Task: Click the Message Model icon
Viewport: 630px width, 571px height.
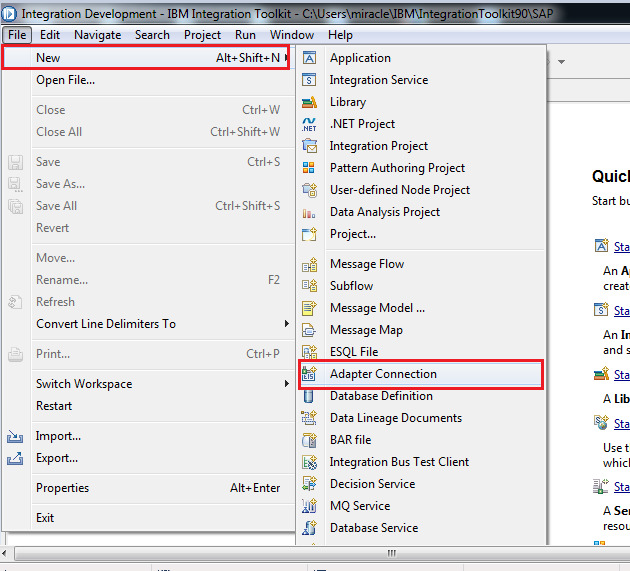Action: (x=309, y=308)
